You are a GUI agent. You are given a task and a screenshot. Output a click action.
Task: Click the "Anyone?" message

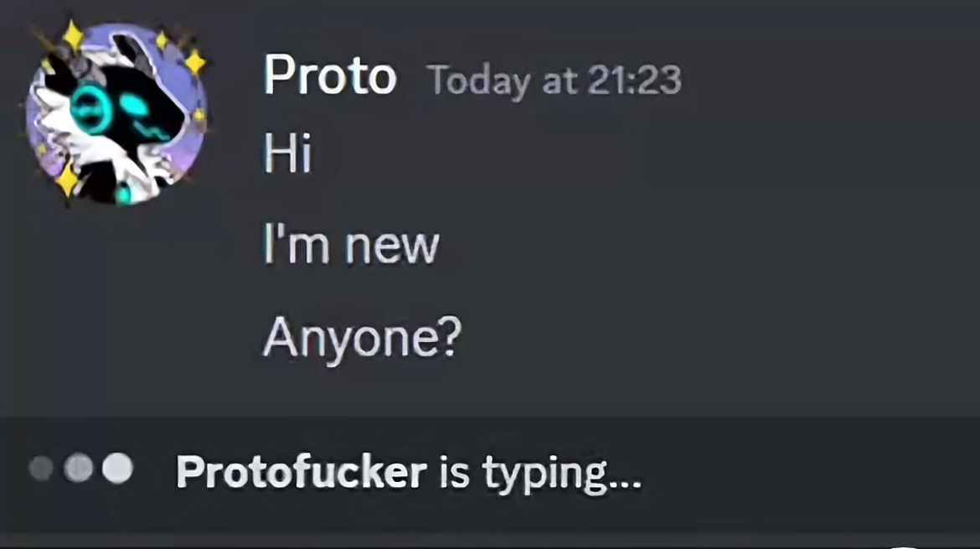pos(362,338)
